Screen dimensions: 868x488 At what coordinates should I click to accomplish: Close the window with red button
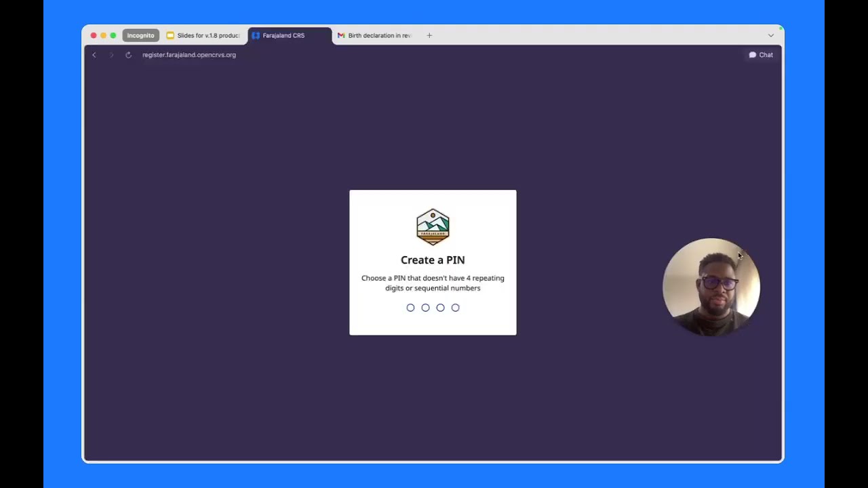[x=94, y=35]
